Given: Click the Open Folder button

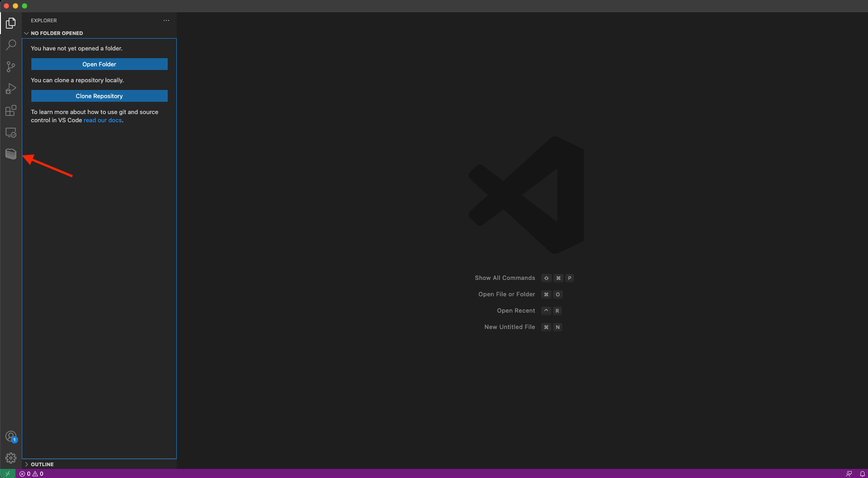Looking at the screenshot, I should [x=99, y=64].
